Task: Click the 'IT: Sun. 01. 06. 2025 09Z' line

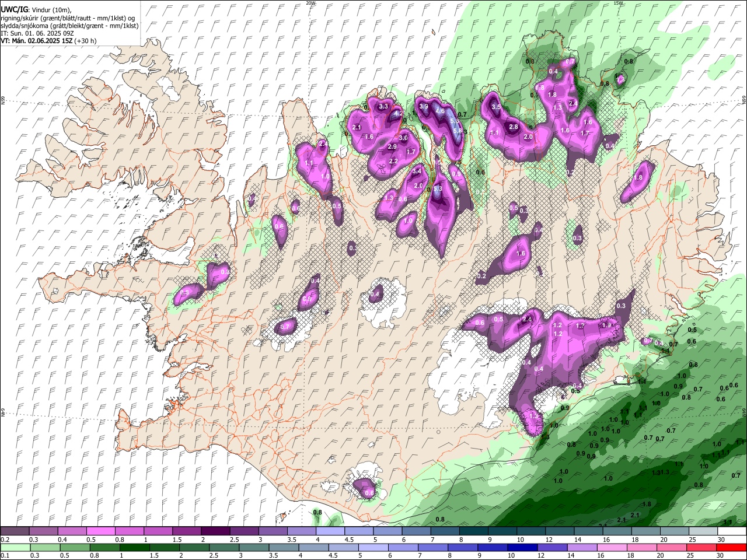Action: tap(37, 33)
